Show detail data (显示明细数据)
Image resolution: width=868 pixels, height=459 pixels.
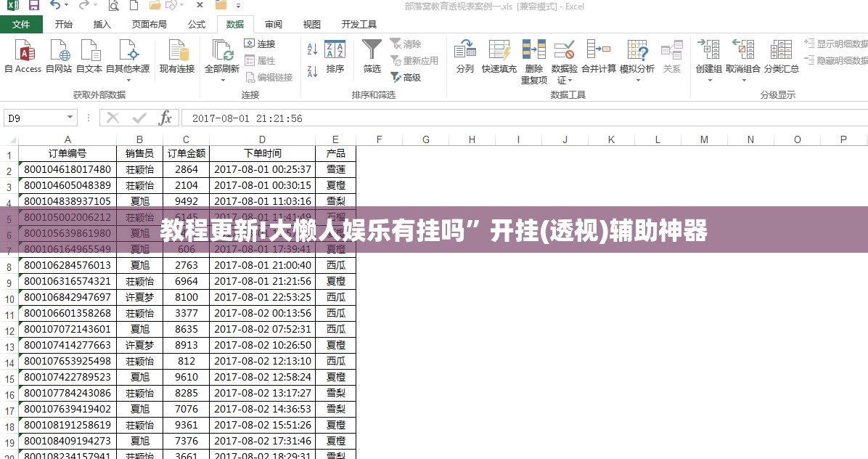[x=836, y=44]
